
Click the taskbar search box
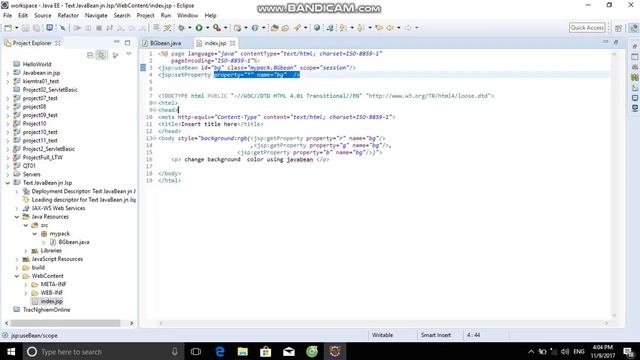coord(103,351)
